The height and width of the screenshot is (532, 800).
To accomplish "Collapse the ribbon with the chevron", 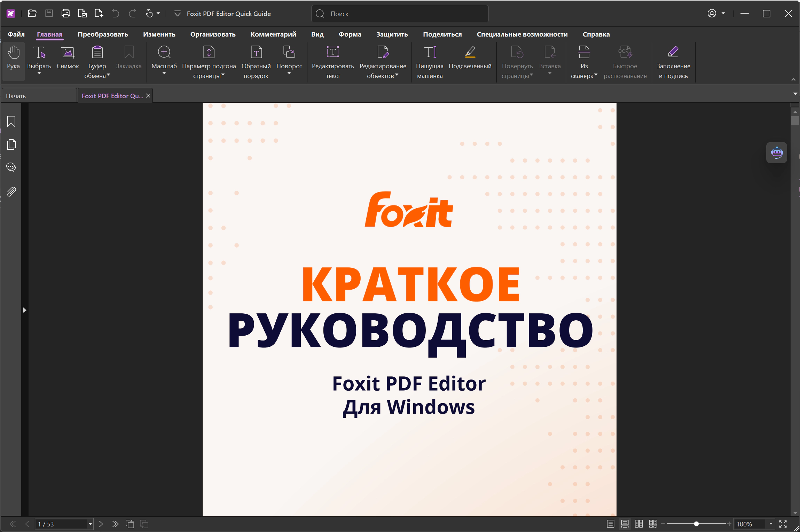I will point(793,79).
